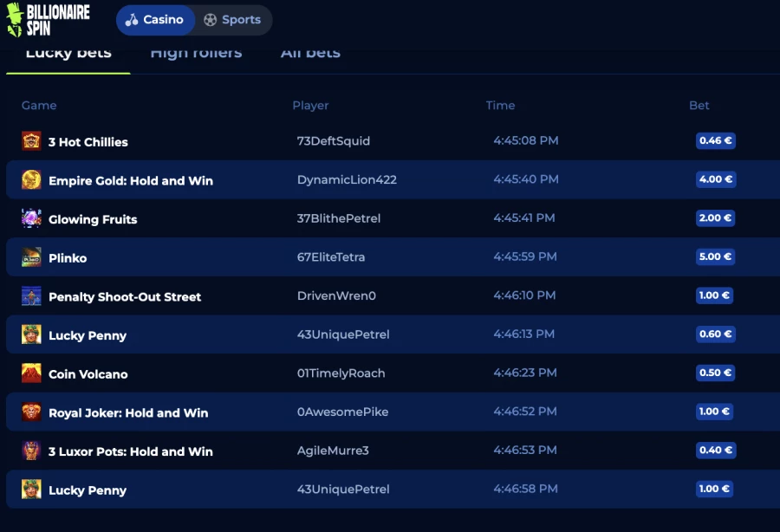Click the Player column header
This screenshot has height=532, width=780.
coord(310,106)
